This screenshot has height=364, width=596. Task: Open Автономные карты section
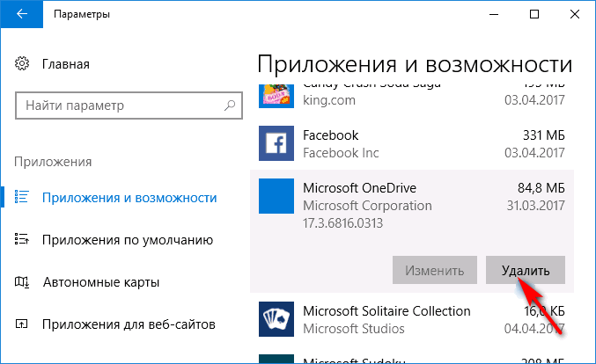click(x=101, y=282)
